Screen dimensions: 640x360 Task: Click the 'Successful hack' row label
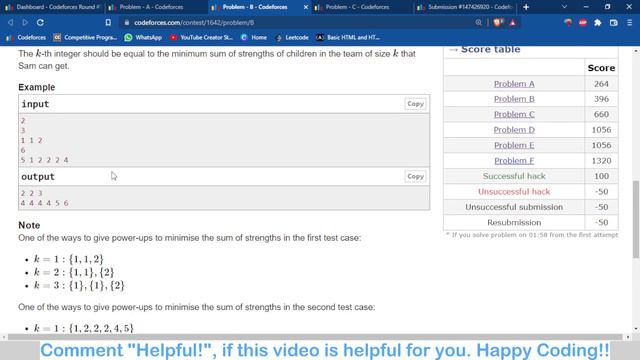(x=514, y=176)
